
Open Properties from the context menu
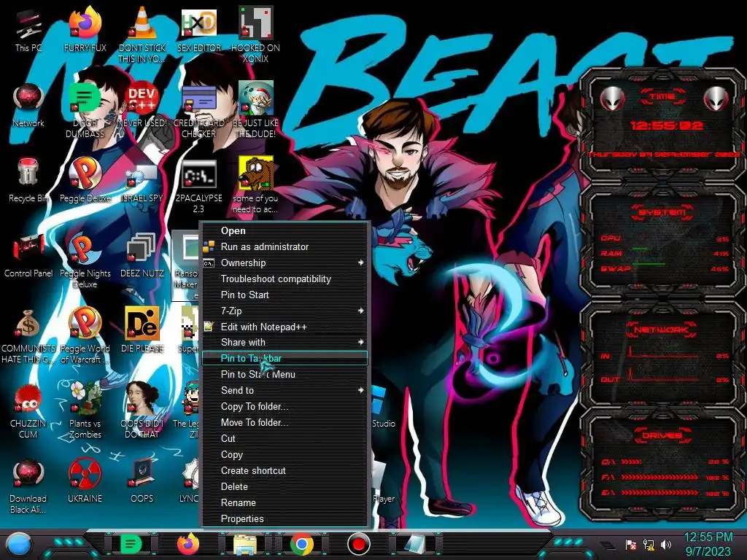click(285, 519)
